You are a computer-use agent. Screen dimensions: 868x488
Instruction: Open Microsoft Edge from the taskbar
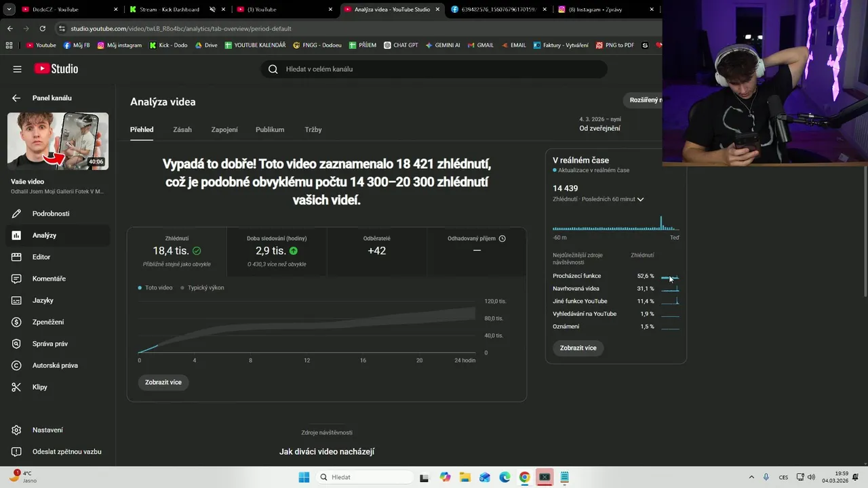pyautogui.click(x=505, y=477)
